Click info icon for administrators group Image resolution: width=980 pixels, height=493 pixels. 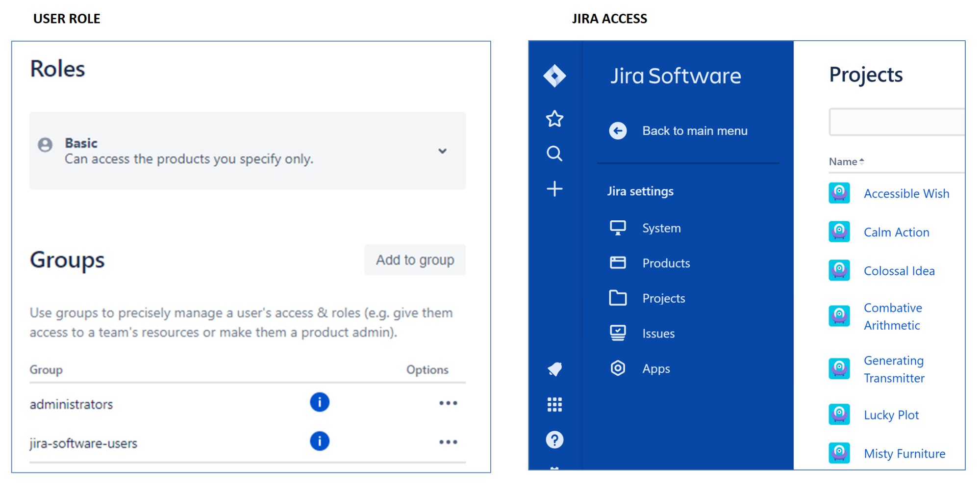[320, 402]
